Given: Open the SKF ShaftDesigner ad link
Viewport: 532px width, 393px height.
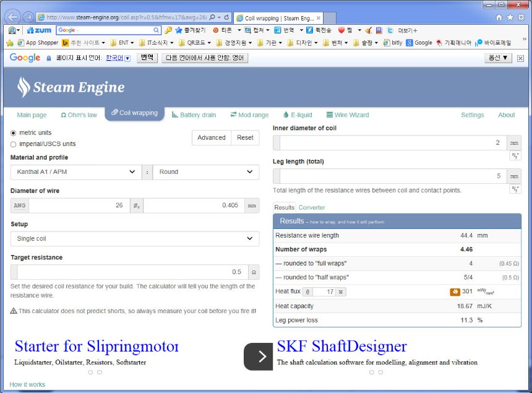Looking at the screenshot, I should point(342,346).
